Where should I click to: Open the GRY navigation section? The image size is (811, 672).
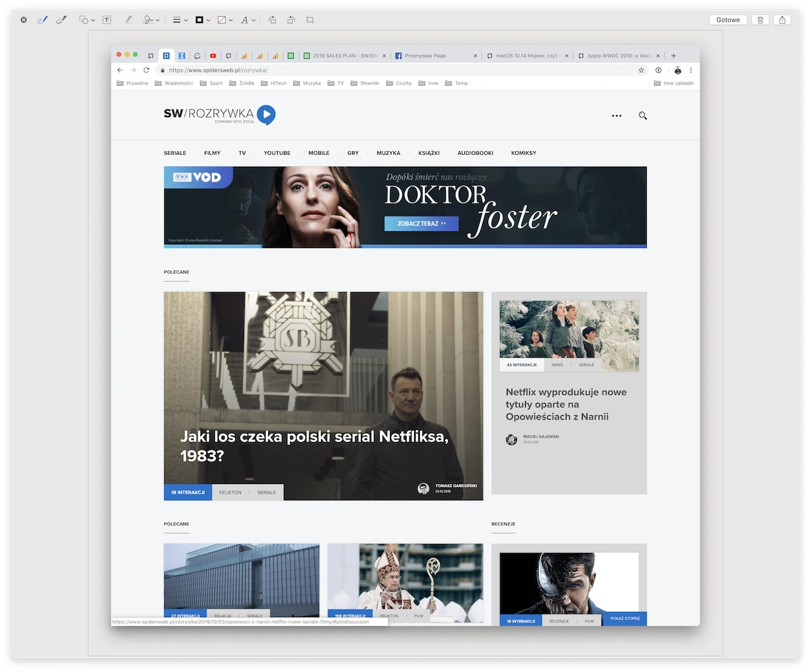tap(353, 153)
